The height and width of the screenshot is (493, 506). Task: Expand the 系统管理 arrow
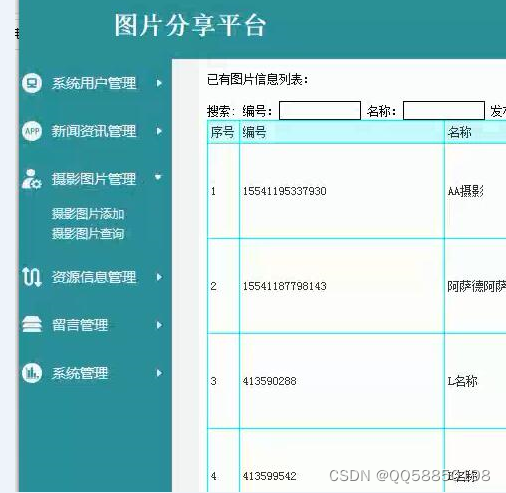pyautogui.click(x=159, y=373)
